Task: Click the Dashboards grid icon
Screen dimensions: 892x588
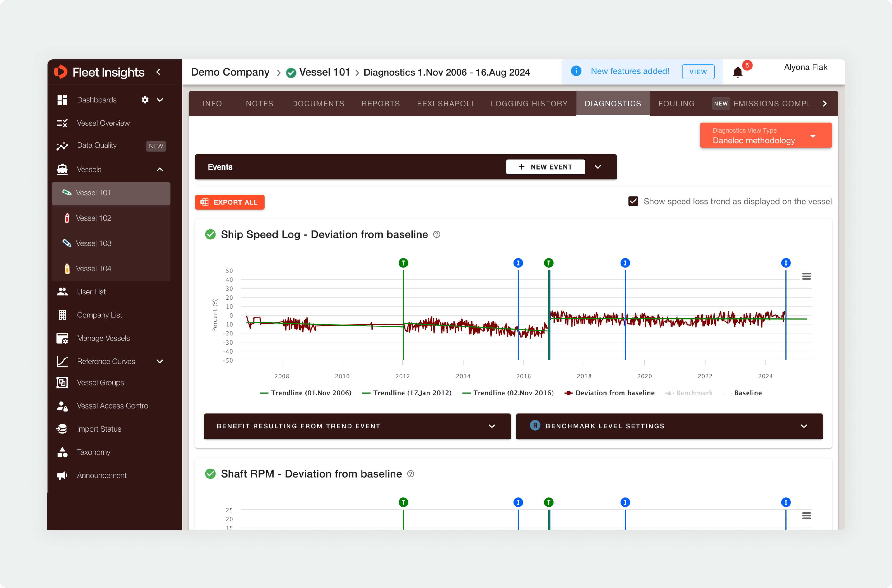Action: point(62,100)
